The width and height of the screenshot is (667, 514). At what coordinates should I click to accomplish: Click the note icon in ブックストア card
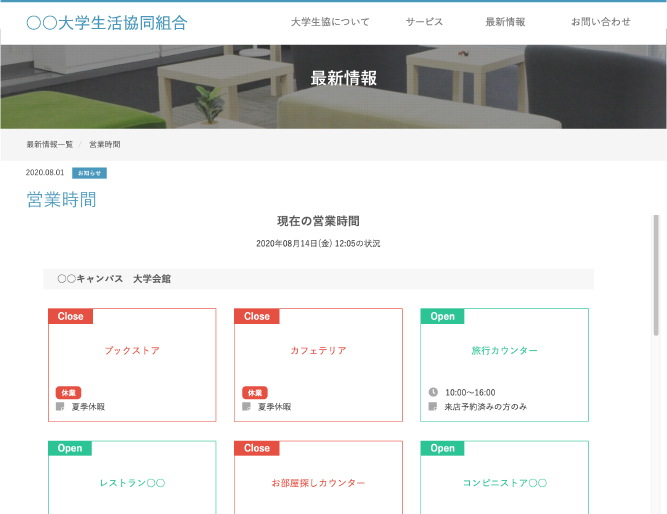pyautogui.click(x=61, y=407)
